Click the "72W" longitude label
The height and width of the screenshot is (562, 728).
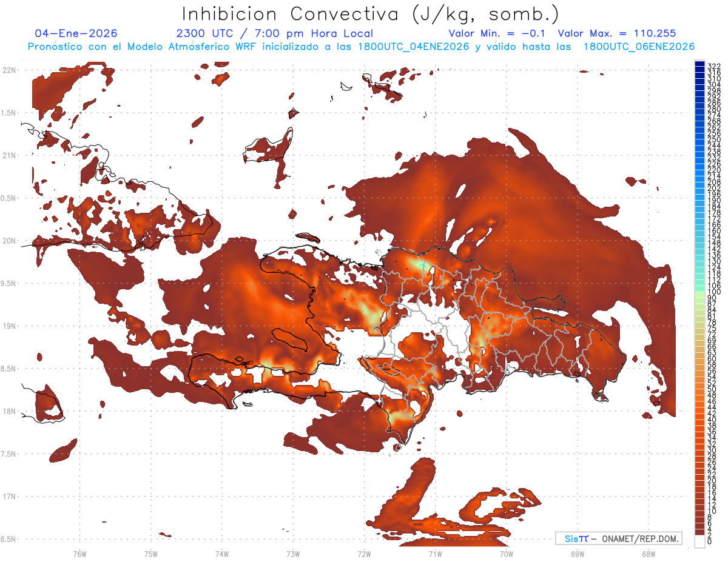pyautogui.click(x=364, y=553)
